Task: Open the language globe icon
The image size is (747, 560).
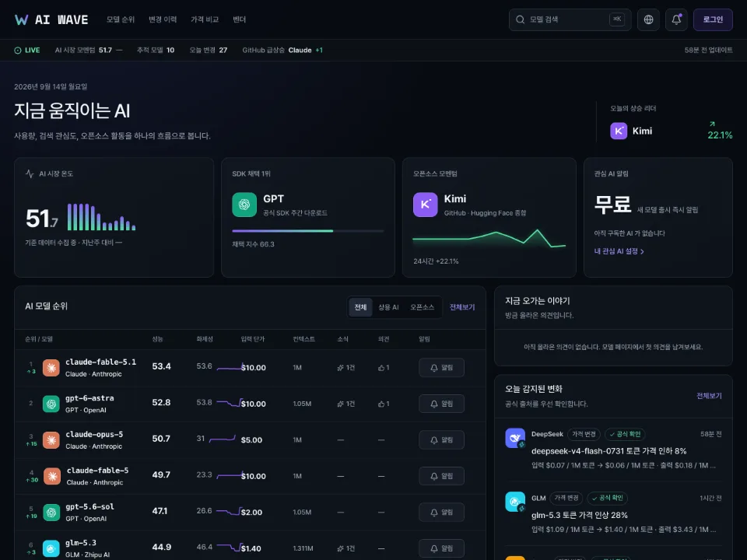Action: 648,19
